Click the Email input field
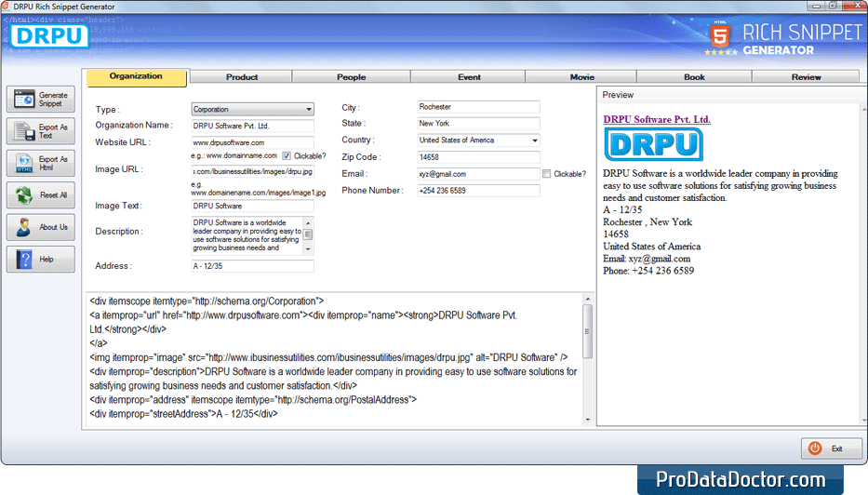This screenshot has height=495, width=868. click(478, 174)
